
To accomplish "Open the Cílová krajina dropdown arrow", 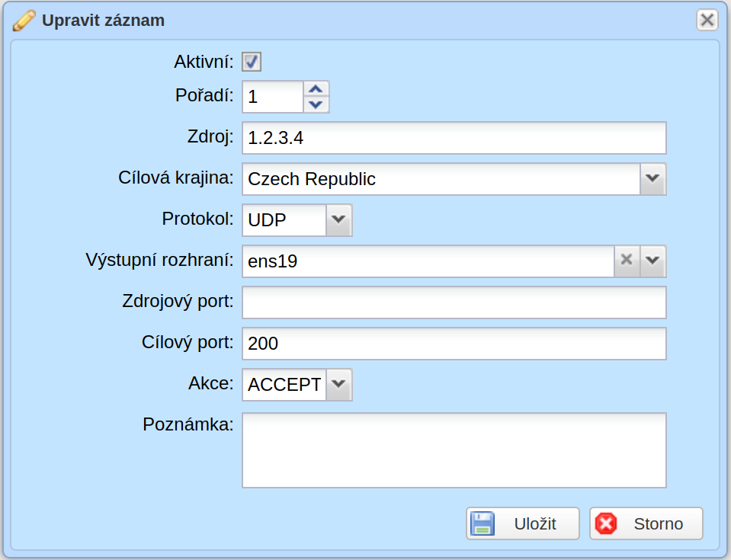I will pyautogui.click(x=652, y=179).
